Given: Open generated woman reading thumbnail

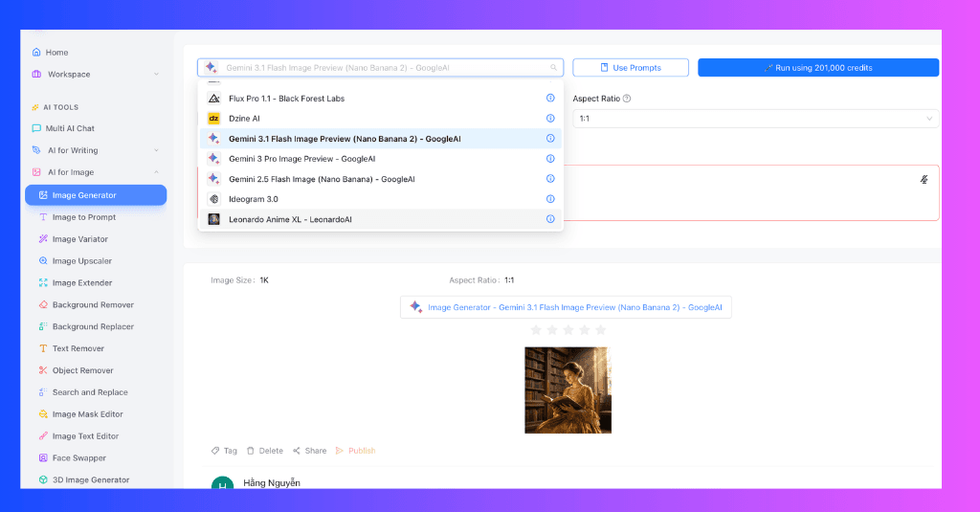Looking at the screenshot, I should coord(568,390).
